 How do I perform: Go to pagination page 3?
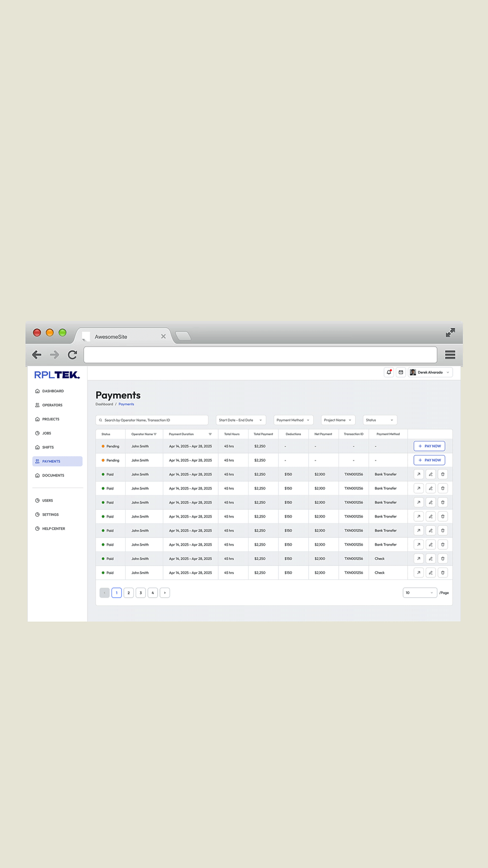pos(141,593)
